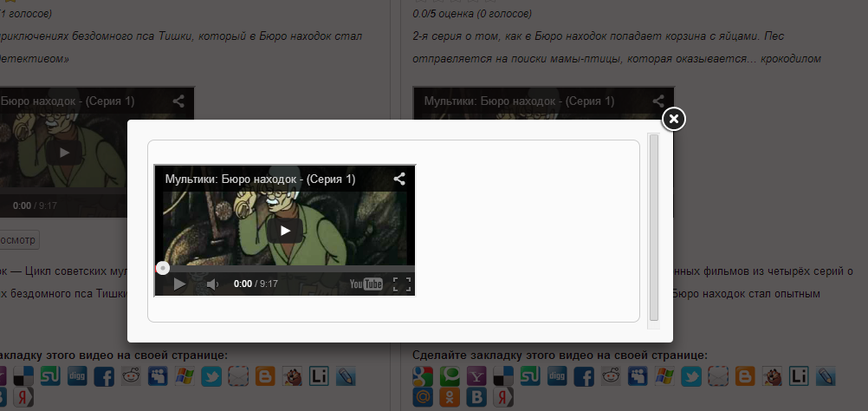The height and width of the screenshot is (411, 868).
Task: Close the video popup with the X button
Action: [x=673, y=119]
